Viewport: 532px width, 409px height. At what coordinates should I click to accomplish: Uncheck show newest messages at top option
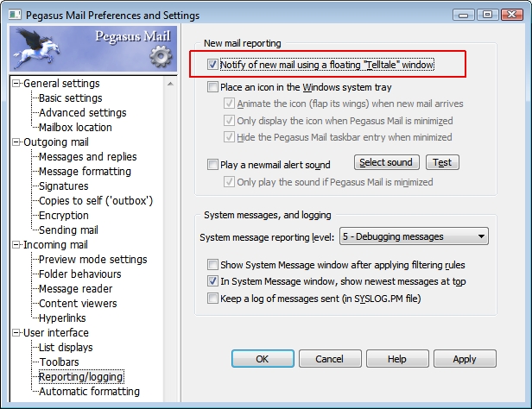[213, 281]
